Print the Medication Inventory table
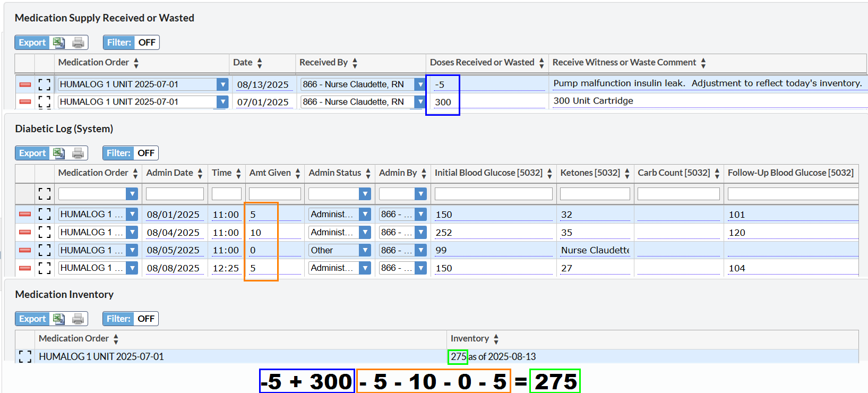Viewport: 868px width, 393px height. pyautogui.click(x=78, y=319)
